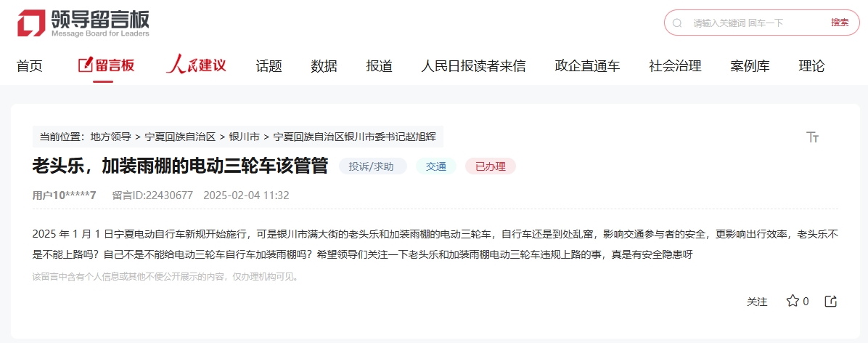Click the 银川市 breadcrumb link
Screen dimensions: 868x343
244,137
